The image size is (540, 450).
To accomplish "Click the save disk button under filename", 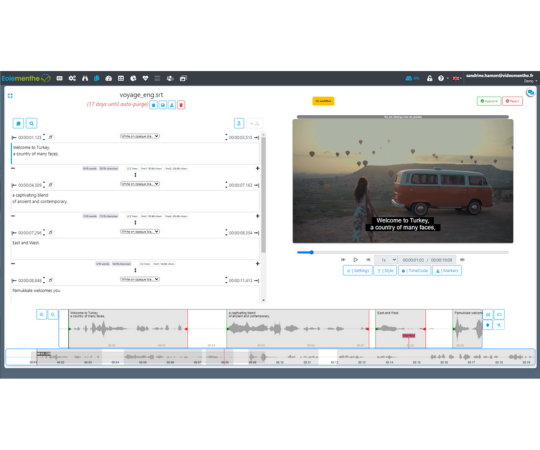I will pyautogui.click(x=163, y=105).
